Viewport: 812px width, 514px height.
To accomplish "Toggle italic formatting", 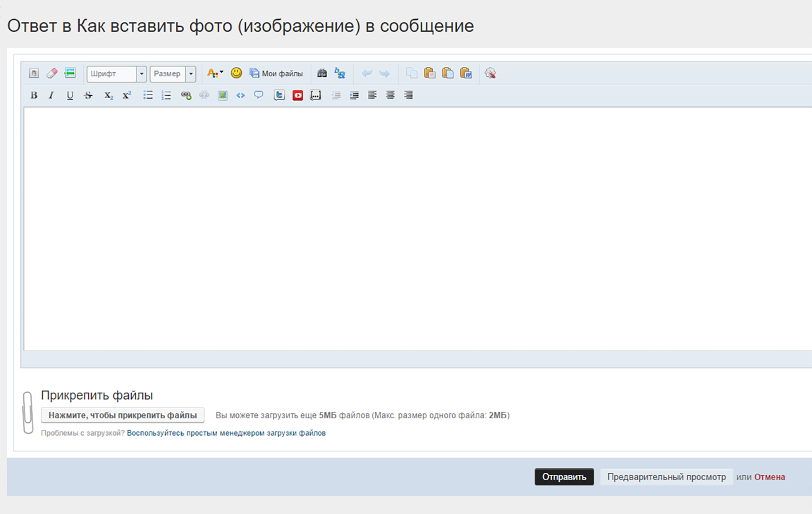I will (51, 96).
